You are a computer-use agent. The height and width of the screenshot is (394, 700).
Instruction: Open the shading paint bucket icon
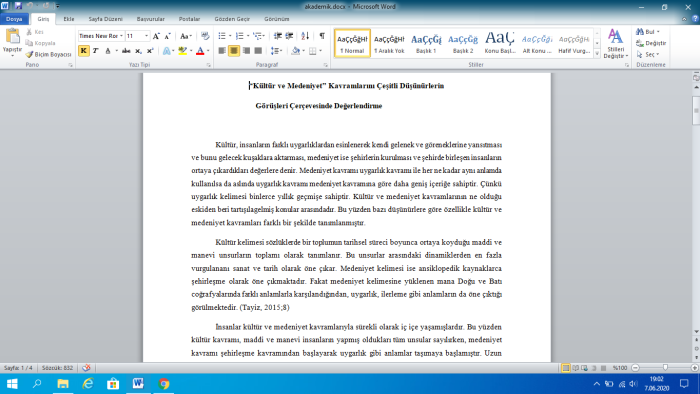[295, 51]
